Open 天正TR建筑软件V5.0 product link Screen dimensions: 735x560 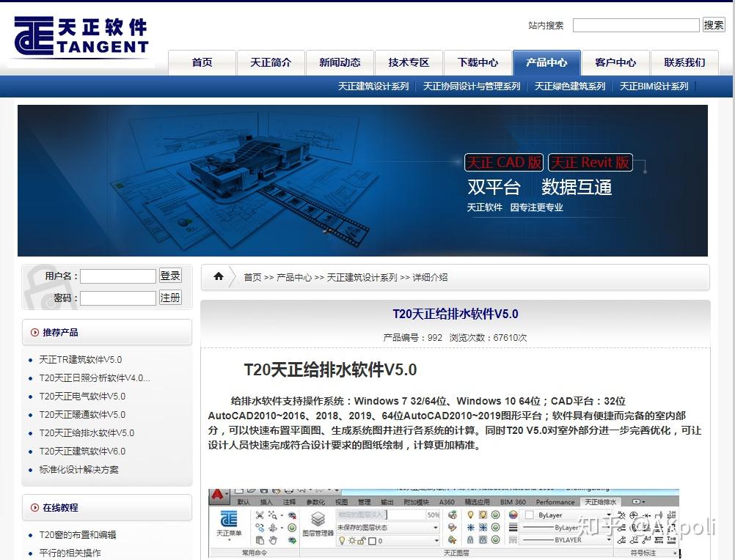[x=80, y=360]
